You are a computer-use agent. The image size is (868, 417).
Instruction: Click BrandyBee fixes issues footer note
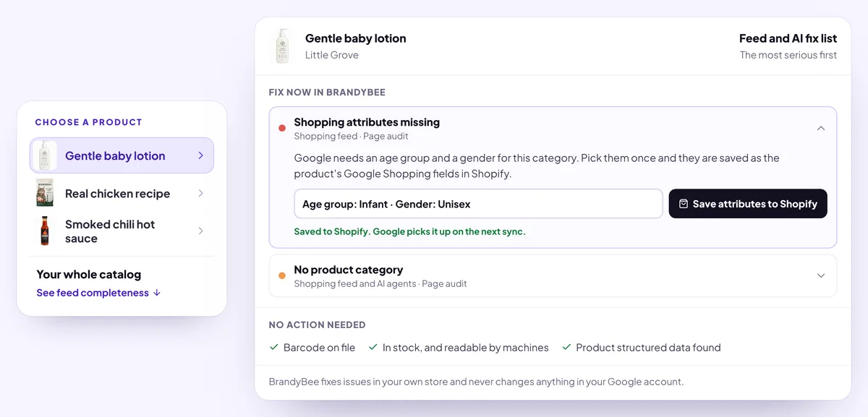pos(476,382)
